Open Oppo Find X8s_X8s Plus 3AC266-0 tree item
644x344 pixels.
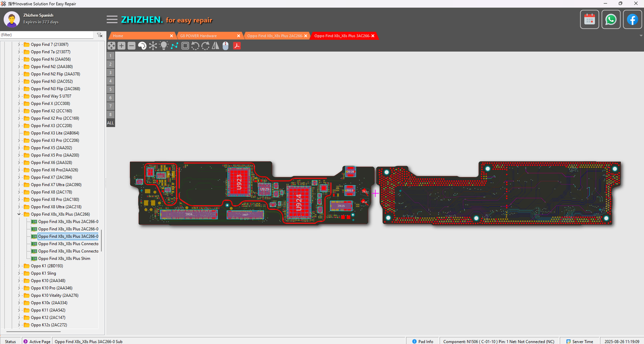pos(68,236)
